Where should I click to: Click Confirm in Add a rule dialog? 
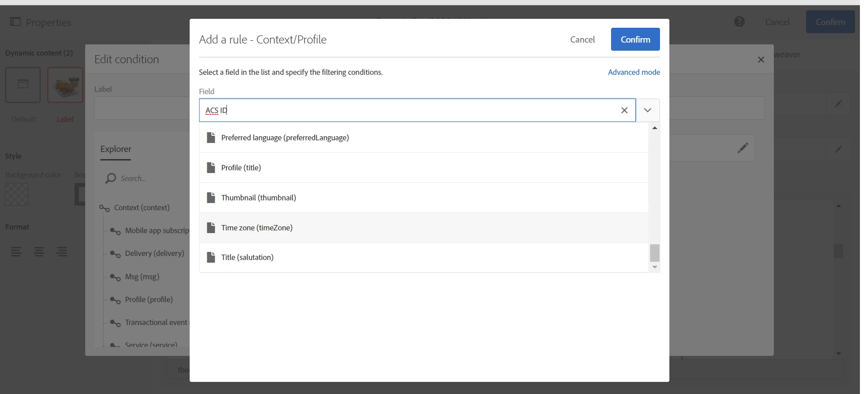click(x=635, y=39)
